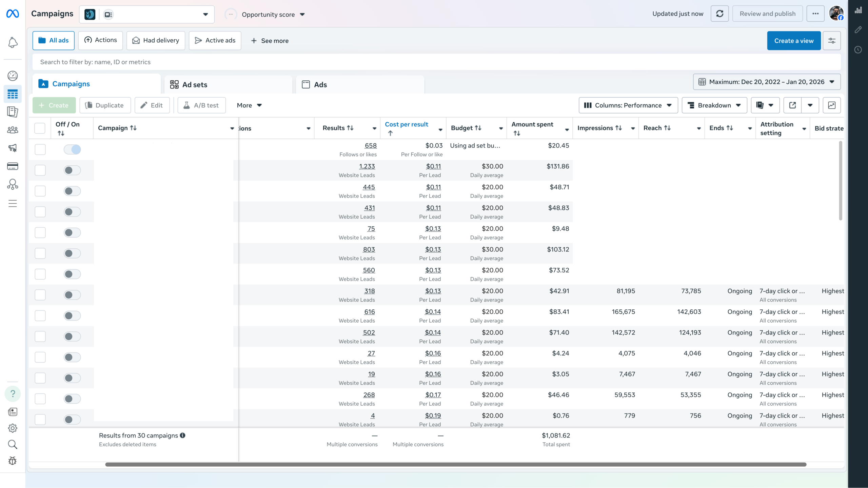The height and width of the screenshot is (488, 868).
Task: Toggle off the first campaign switch
Action: (x=72, y=149)
